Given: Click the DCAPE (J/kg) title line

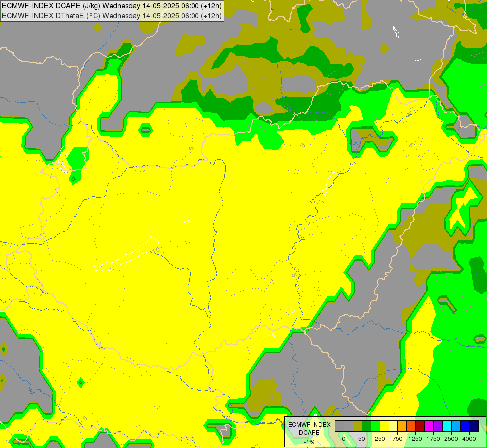Looking at the screenshot, I should click(112, 6).
